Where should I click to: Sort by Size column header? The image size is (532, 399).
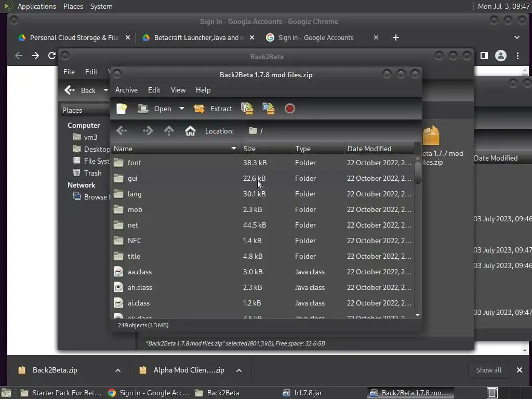[x=267, y=149]
